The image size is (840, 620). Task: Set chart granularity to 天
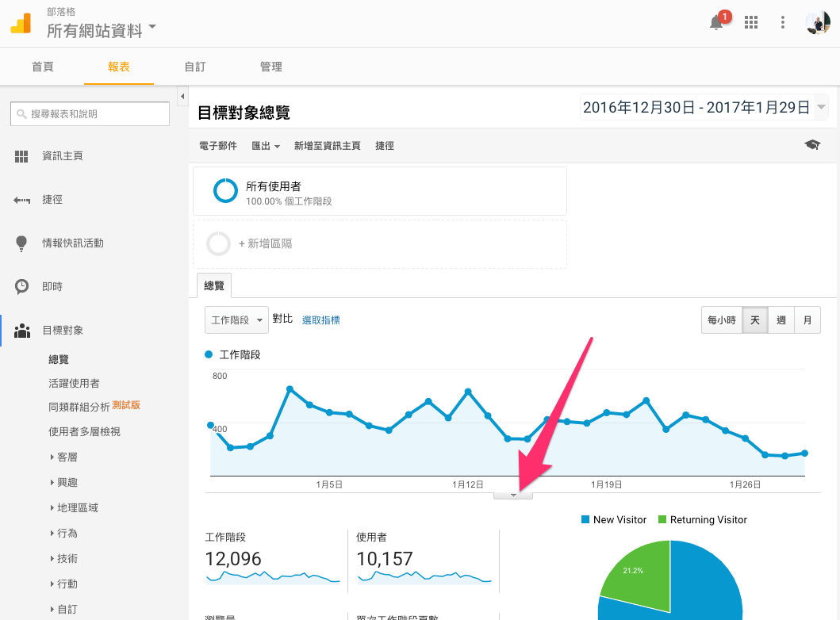click(x=755, y=320)
